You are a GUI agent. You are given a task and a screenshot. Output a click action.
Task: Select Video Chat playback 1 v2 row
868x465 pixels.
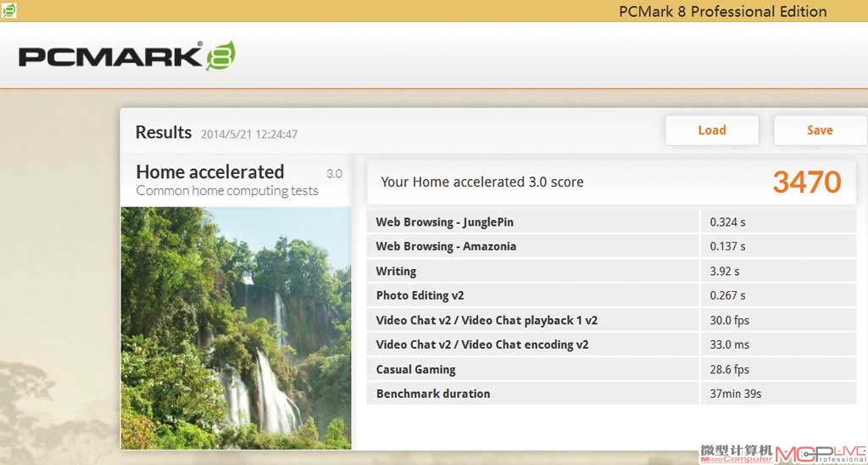pyautogui.click(x=611, y=320)
